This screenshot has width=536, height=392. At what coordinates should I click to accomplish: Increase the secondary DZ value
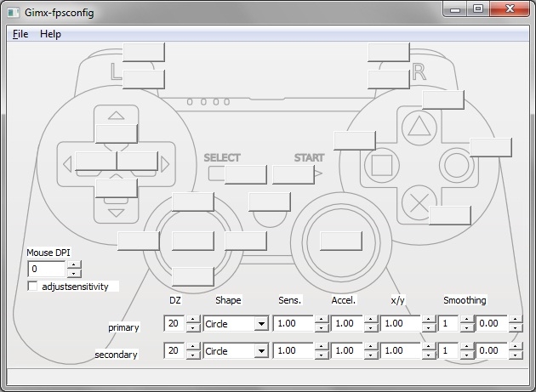point(193,347)
